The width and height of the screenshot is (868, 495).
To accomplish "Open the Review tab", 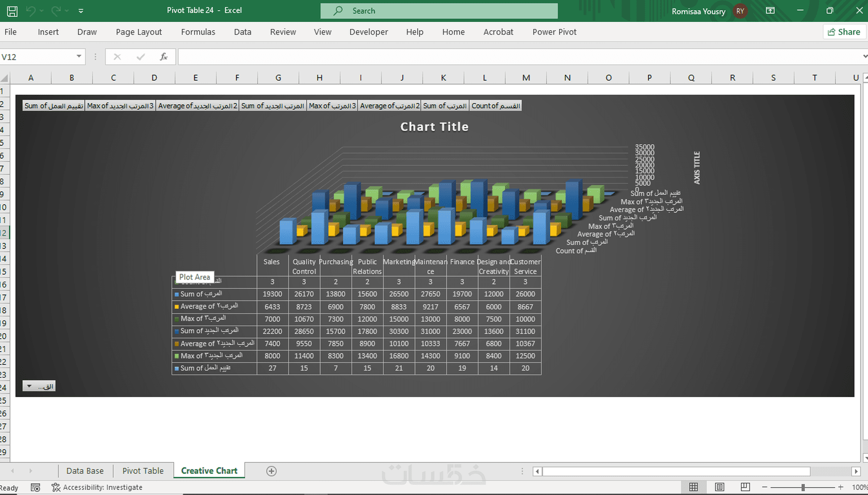I will pyautogui.click(x=283, y=32).
